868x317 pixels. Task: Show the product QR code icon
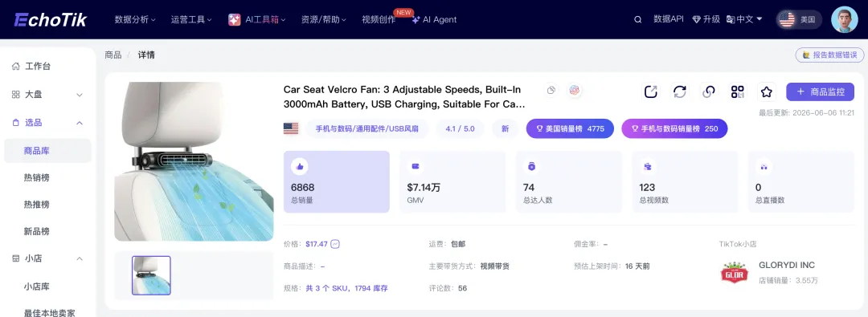point(737,91)
